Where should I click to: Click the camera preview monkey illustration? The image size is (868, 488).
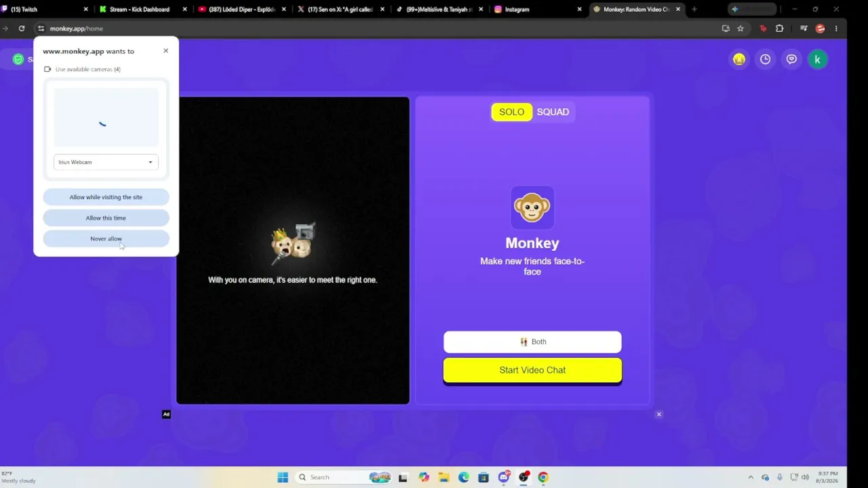click(x=294, y=244)
